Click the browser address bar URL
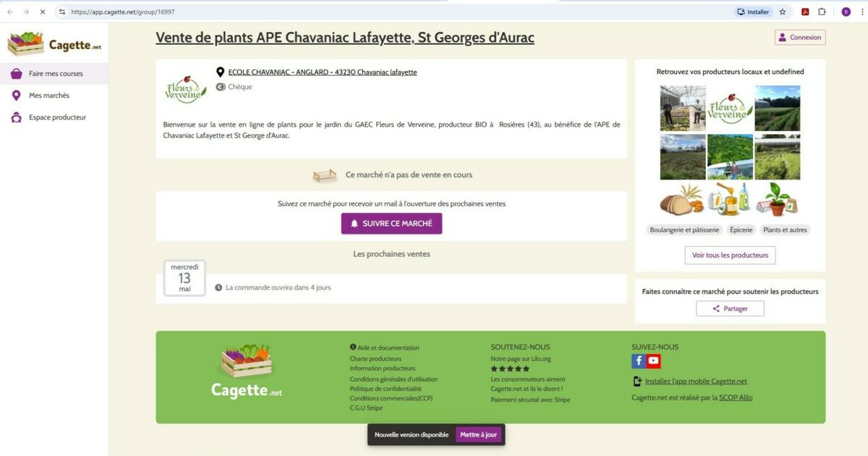The image size is (868, 456). [123, 12]
